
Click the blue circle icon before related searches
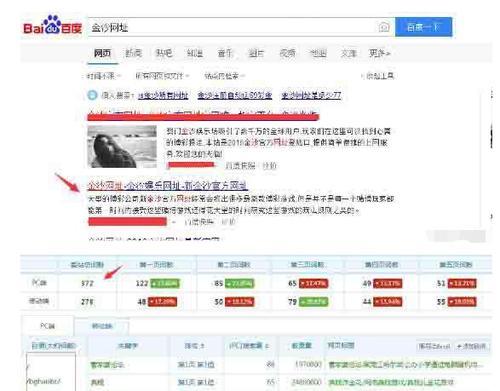(x=92, y=95)
